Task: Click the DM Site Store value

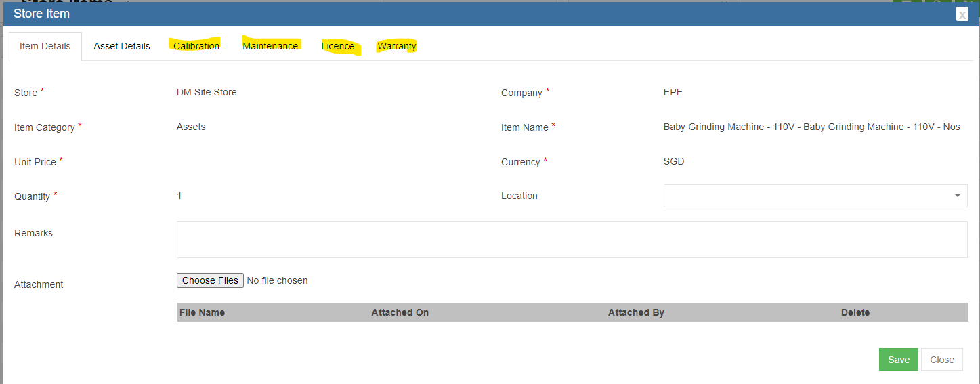Action: (x=207, y=92)
